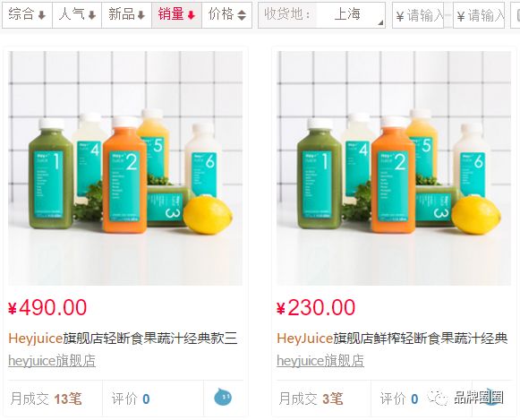
Task: Click the Wangwang chat icon for ¥230 product
Action: click(492, 397)
